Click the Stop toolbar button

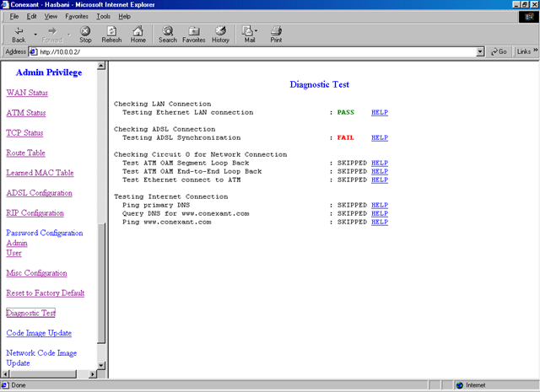click(x=85, y=35)
